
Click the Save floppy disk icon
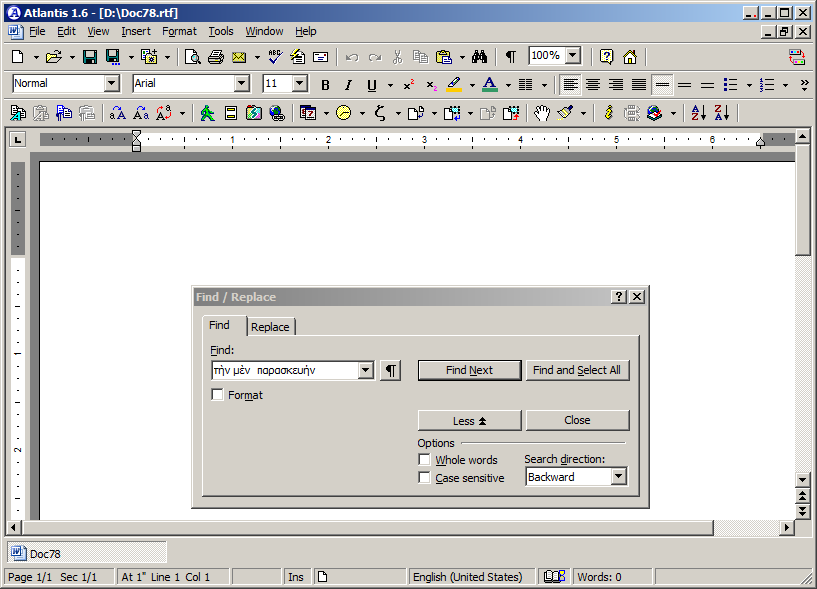pyautogui.click(x=90, y=57)
